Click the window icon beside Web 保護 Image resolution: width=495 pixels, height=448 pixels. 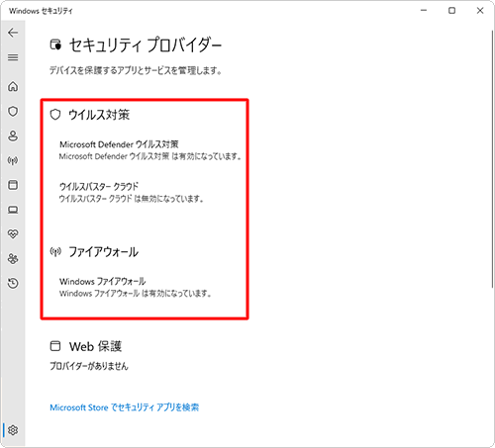tap(55, 346)
